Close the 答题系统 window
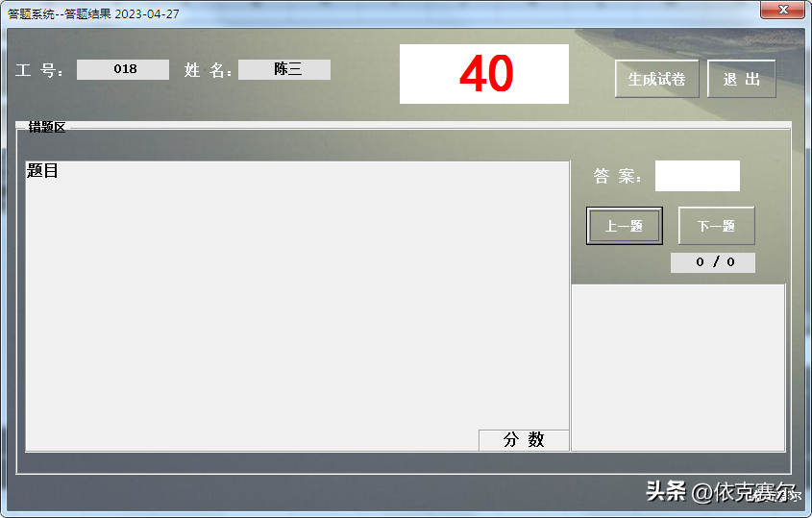The width and height of the screenshot is (812, 518). (x=783, y=10)
